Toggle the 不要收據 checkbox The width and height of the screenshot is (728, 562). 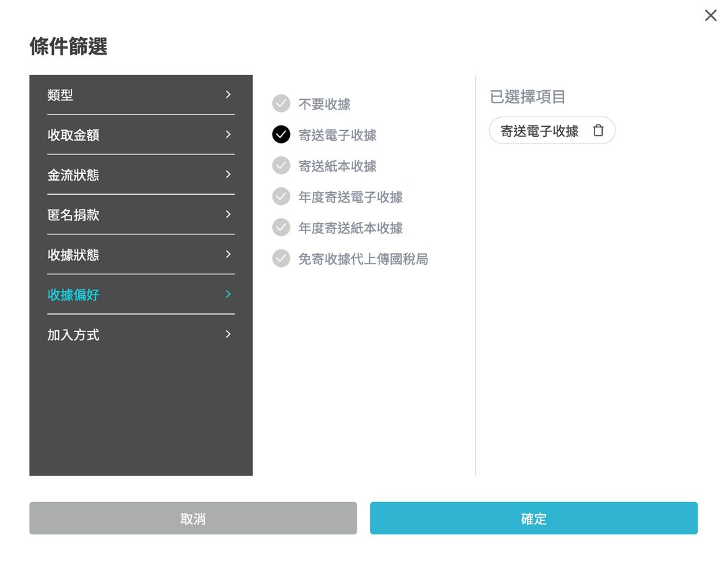[x=281, y=104]
